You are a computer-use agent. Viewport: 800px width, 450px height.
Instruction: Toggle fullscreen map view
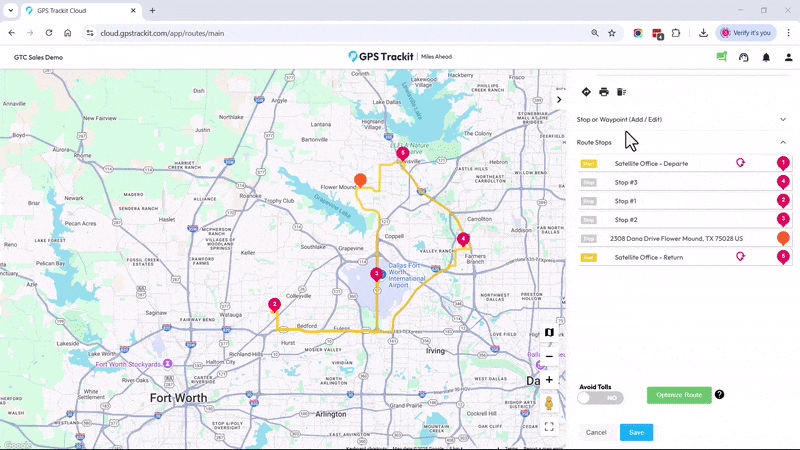coord(549,427)
